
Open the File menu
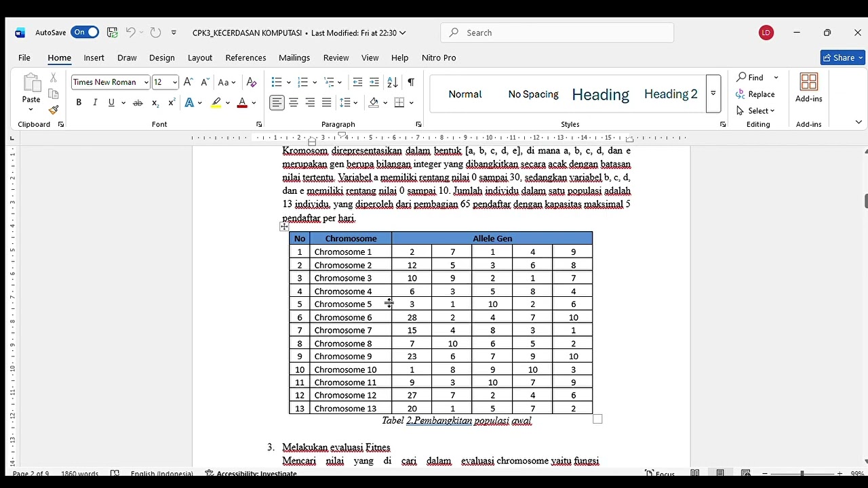[24, 58]
